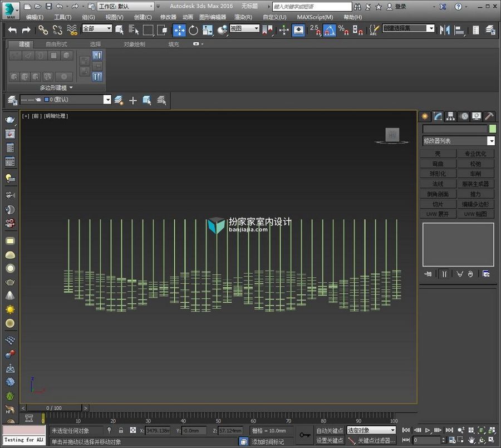
Task: Open the 渲染(R) menu
Action: coord(243,17)
